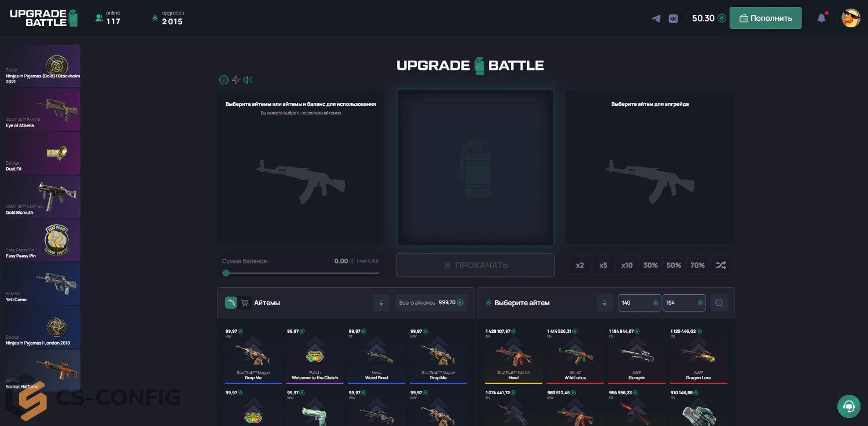Open sort dropdown in Выберите айтем panel
868x426 pixels.
(604, 303)
